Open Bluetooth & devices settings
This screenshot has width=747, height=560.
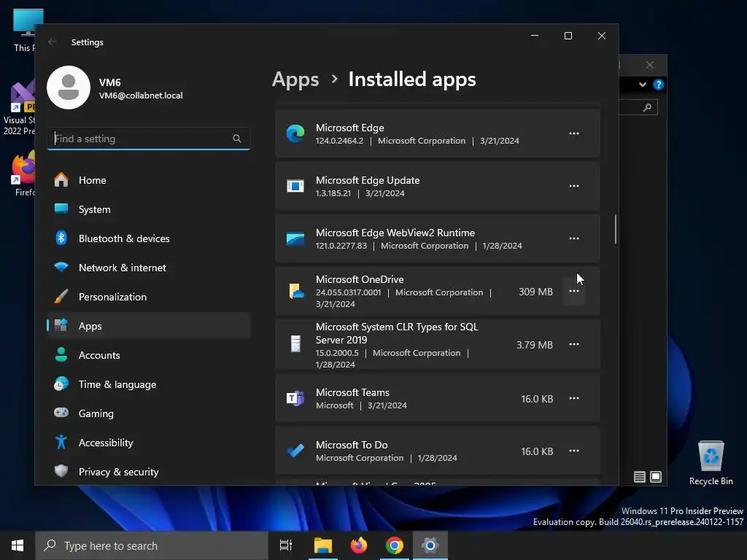149,238
